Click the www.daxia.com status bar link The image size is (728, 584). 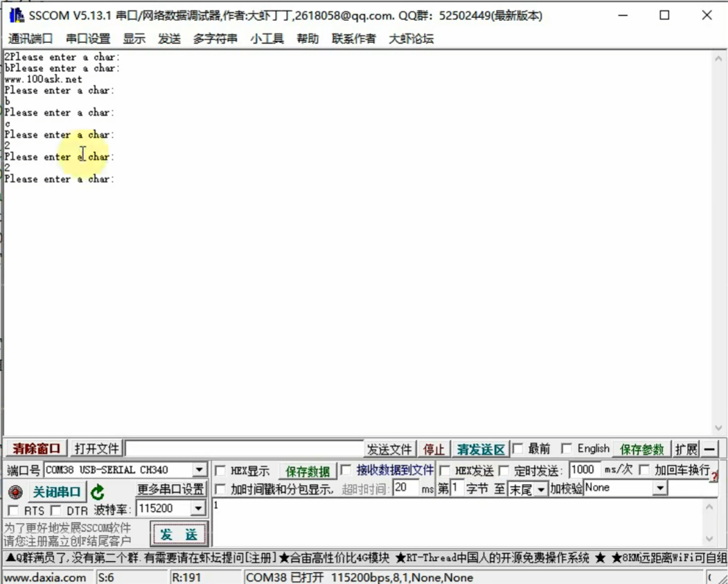45,578
